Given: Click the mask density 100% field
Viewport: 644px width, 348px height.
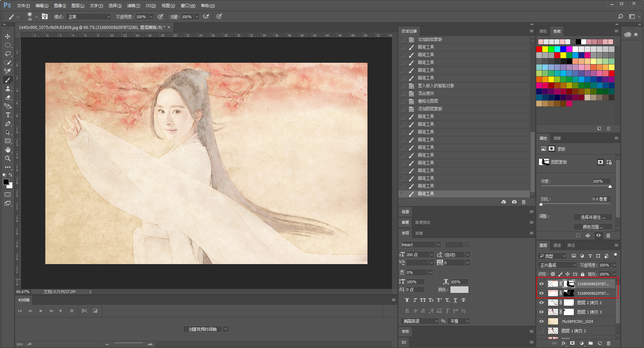Looking at the screenshot, I should 601,181.
